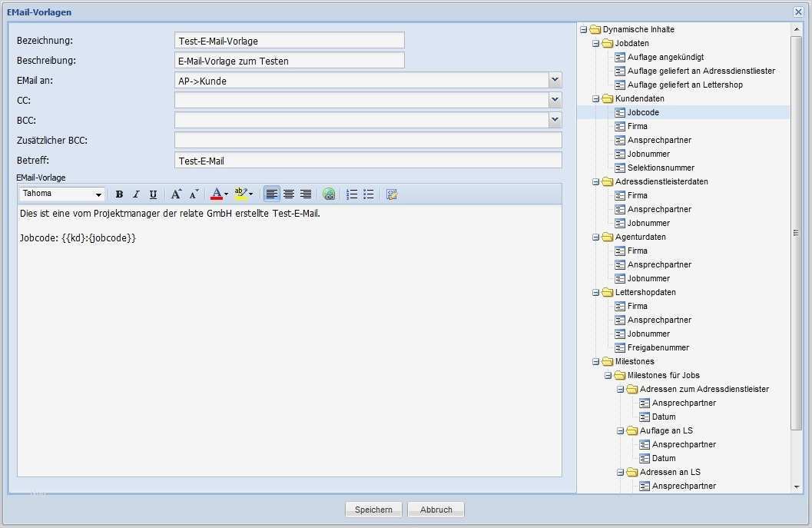Click field icon beside Freigabenummer
Screen dimensions: 812x528
[x=620, y=347]
